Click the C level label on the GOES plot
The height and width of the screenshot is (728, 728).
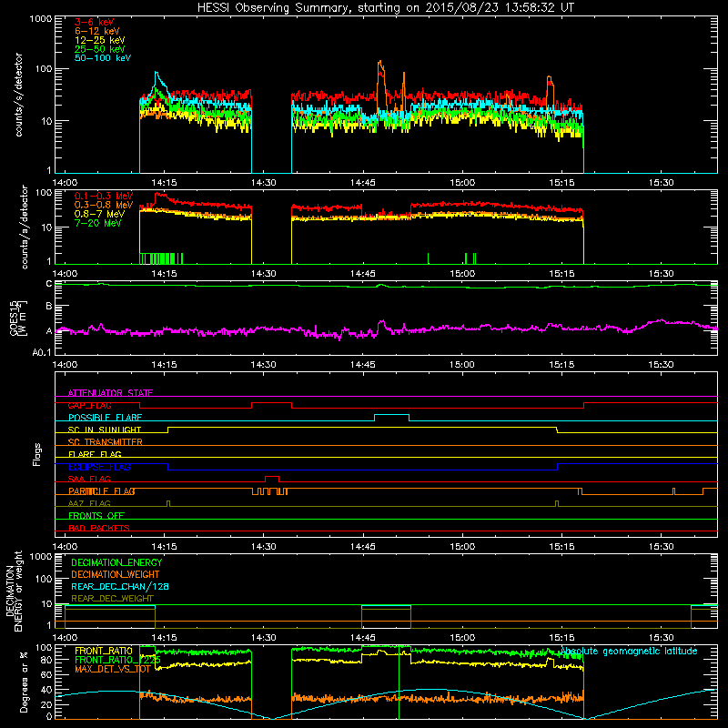click(49, 284)
